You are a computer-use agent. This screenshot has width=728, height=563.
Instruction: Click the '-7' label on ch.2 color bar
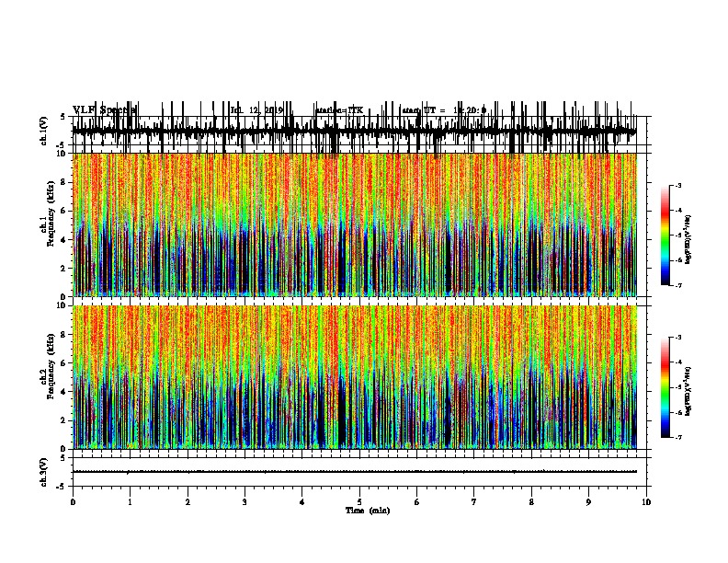[677, 437]
